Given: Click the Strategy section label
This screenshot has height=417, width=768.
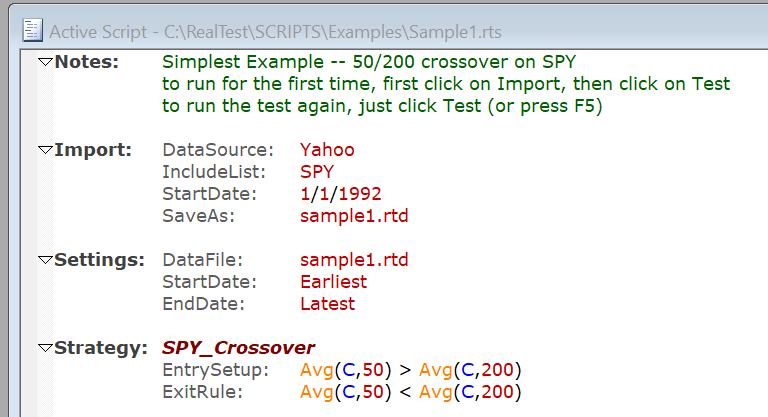Looking at the screenshot, I should pos(100,348).
